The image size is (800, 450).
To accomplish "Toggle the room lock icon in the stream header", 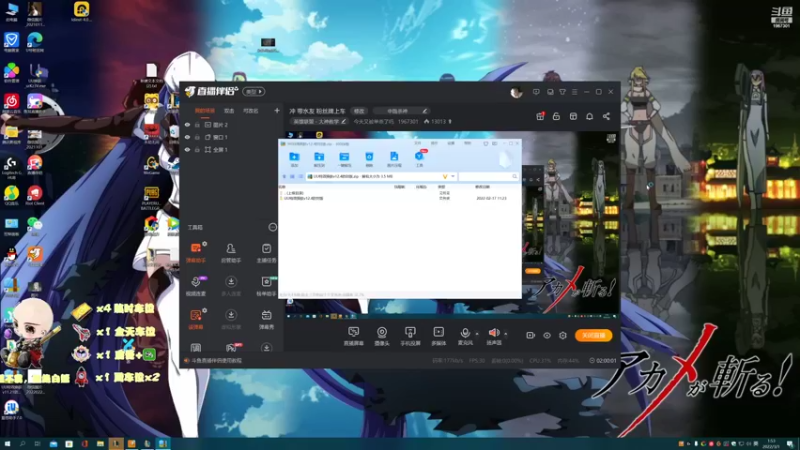I will 556,116.
